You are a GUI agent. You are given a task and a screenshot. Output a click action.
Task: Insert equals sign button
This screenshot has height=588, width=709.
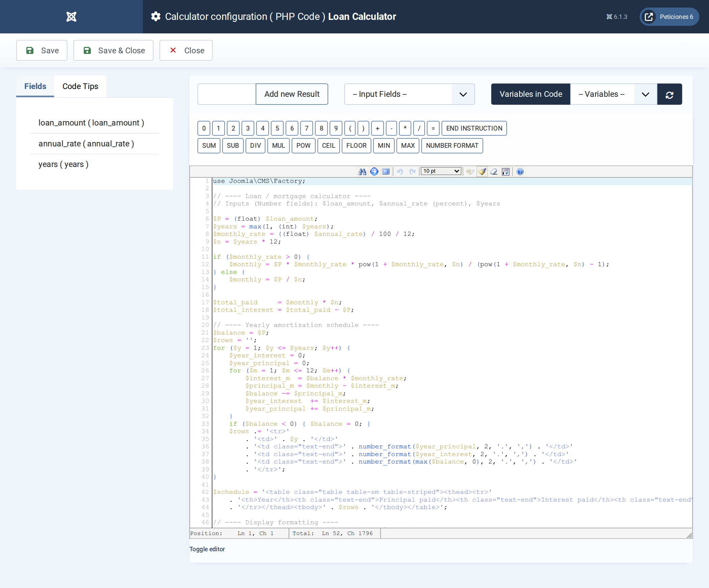pos(433,128)
